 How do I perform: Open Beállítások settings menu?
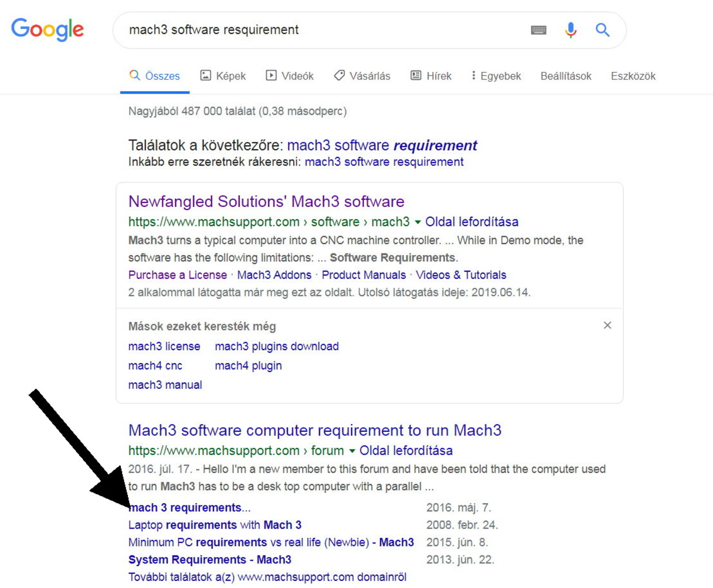(565, 76)
